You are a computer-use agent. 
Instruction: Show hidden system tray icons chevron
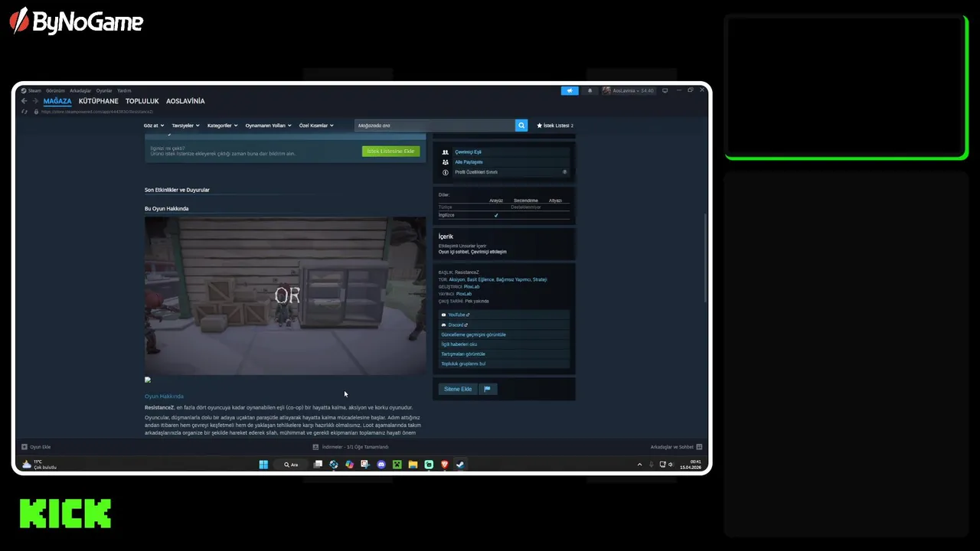point(640,465)
